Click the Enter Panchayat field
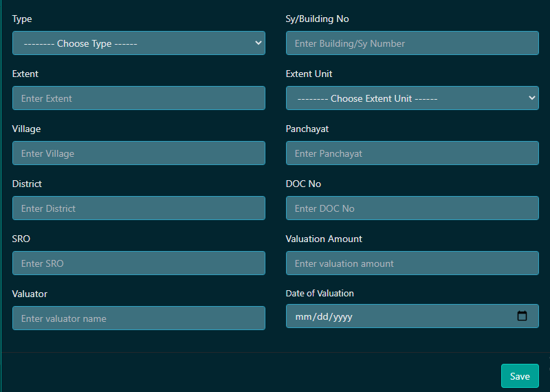550x392 pixels. [x=412, y=153]
